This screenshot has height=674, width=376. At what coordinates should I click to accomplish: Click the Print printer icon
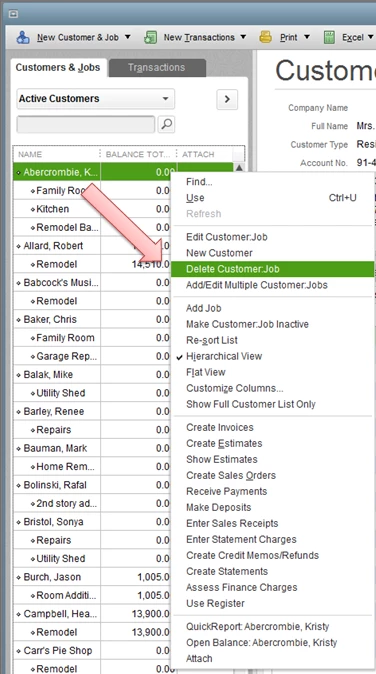(266, 37)
